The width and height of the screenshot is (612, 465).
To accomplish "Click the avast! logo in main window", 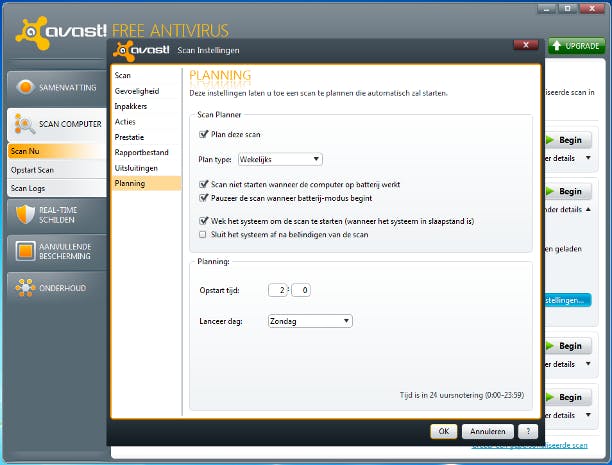I will (x=60, y=31).
